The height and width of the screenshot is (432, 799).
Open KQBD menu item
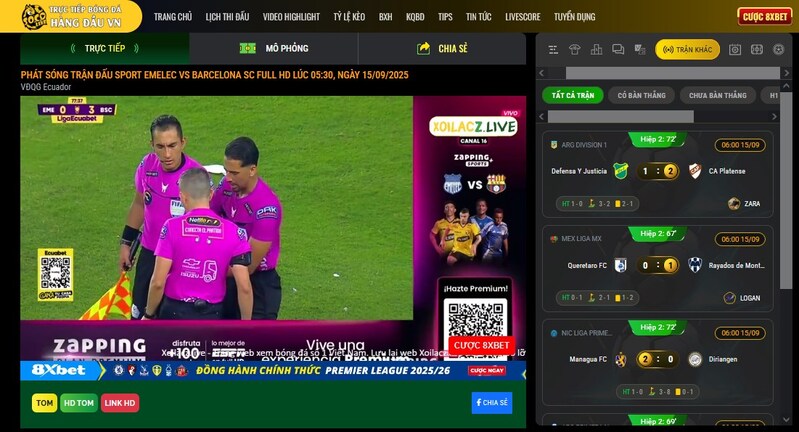tap(415, 17)
